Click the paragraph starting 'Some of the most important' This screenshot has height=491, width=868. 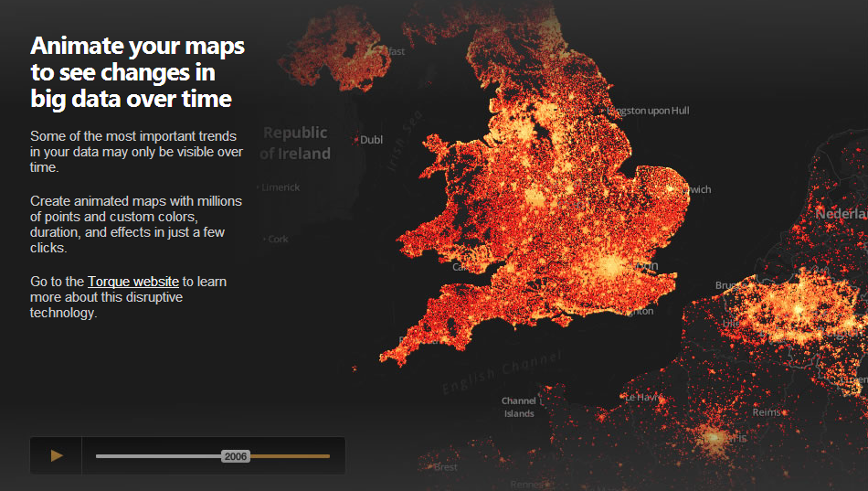click(137, 151)
